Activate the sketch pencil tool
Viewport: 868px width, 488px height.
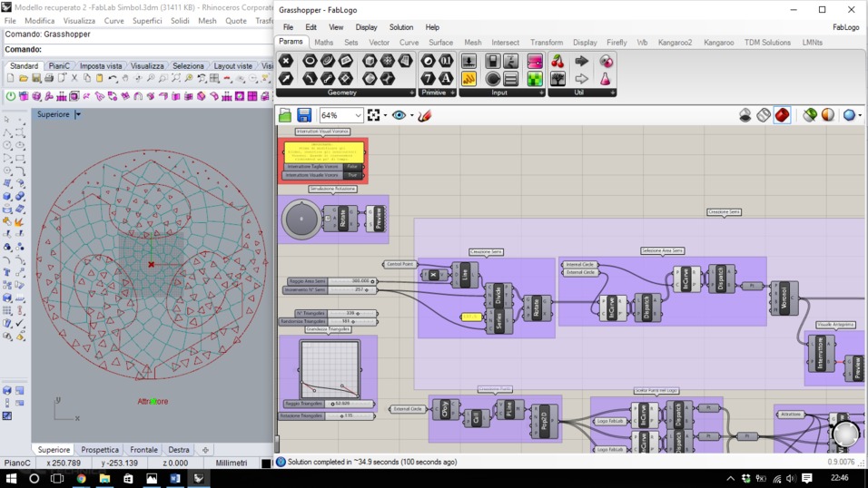point(425,115)
